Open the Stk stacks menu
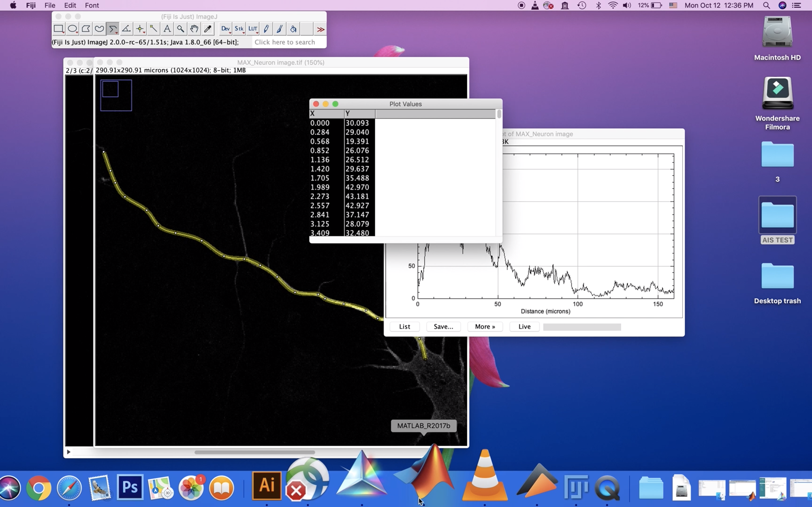 tap(239, 29)
